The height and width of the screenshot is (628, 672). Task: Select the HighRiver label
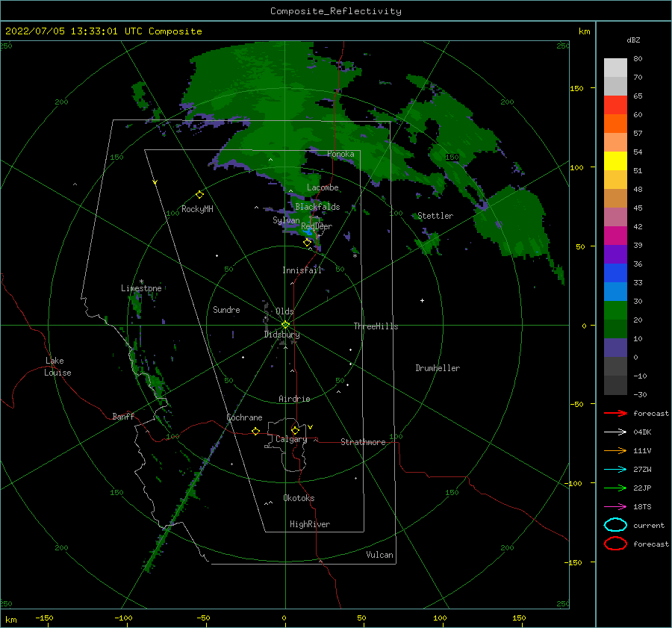pos(309,524)
